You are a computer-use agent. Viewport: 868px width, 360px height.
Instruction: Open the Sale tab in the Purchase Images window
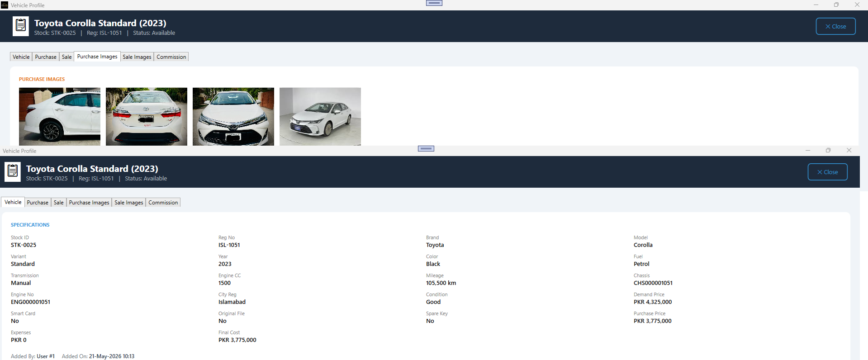click(x=66, y=57)
